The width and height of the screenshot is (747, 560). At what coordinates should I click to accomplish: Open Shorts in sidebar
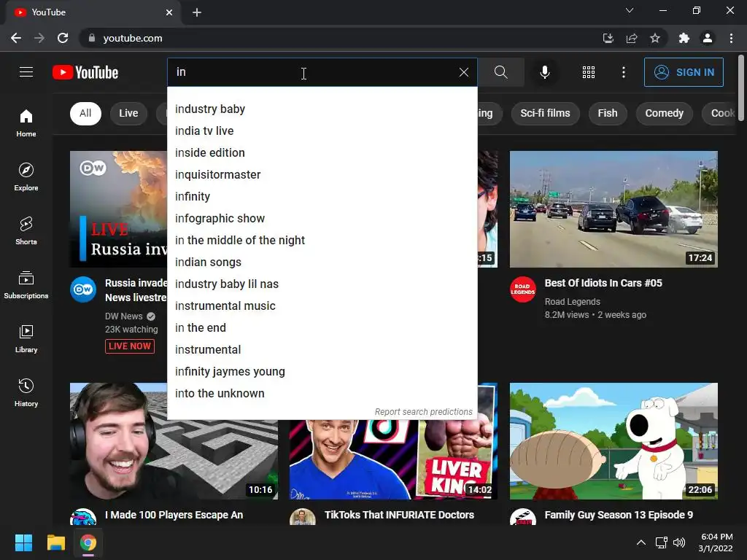click(x=26, y=230)
